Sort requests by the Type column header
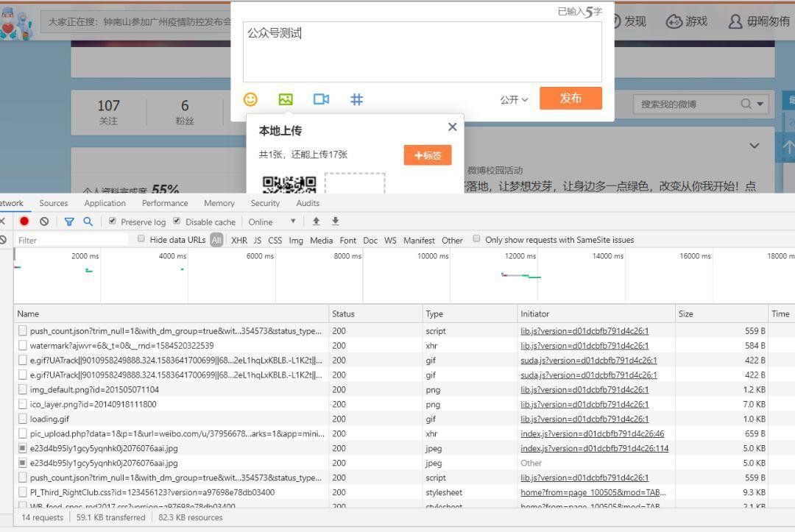Screen dimensions: 795x532 coord(470,313)
